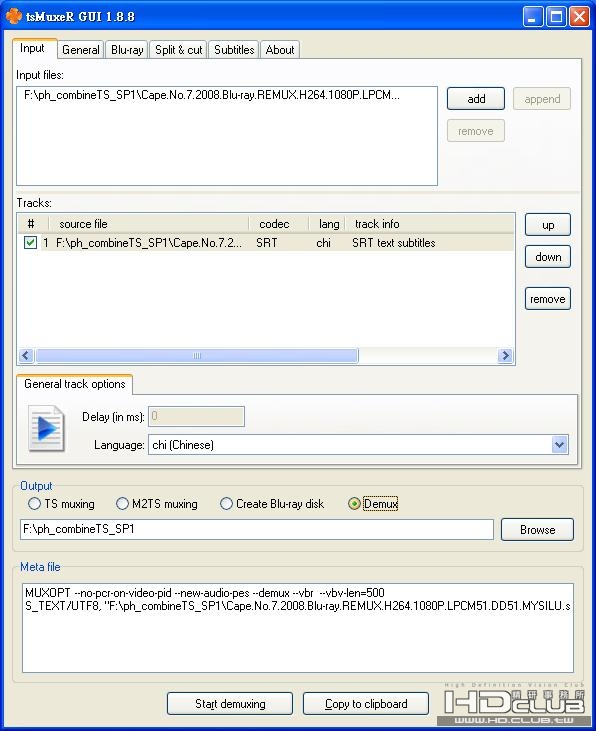The image size is (596, 731).
Task: Move track down with down button
Action: click(548, 257)
